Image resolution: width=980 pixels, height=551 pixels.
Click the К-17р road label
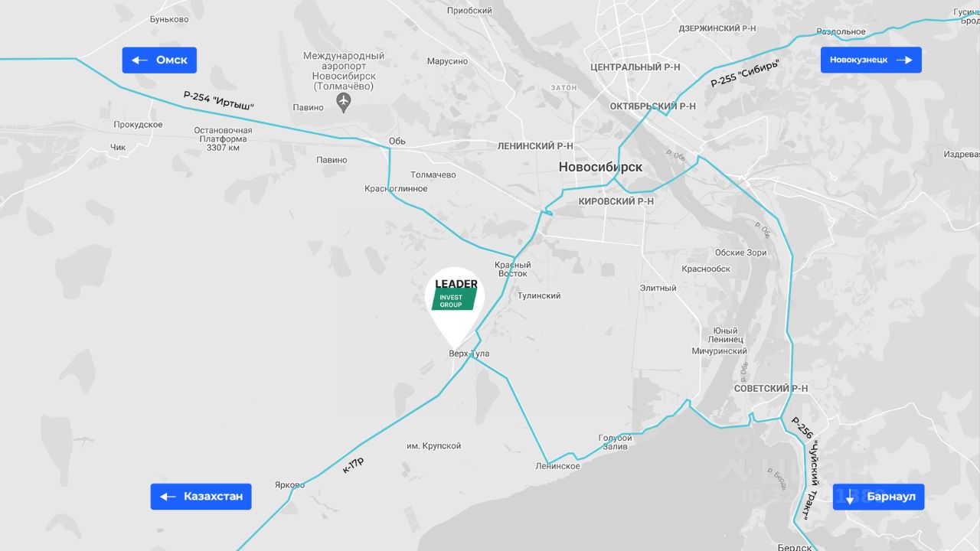(x=353, y=465)
